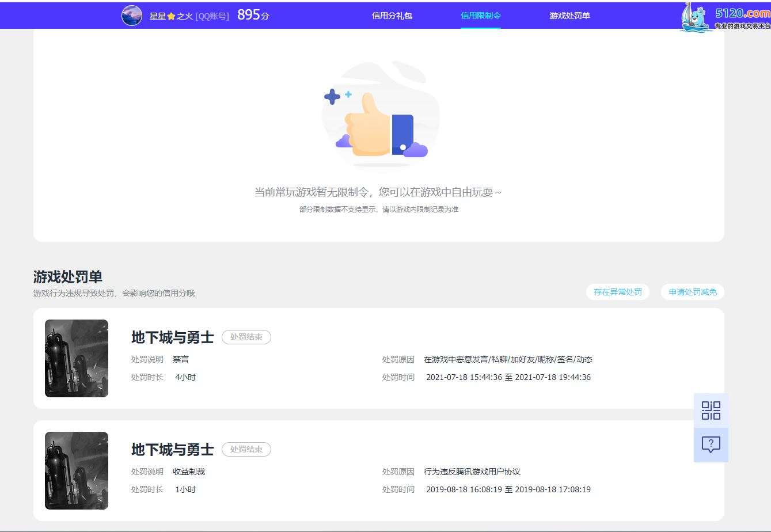Click the thumbs-up illustration
The width and height of the screenshot is (771, 532).
[381, 115]
